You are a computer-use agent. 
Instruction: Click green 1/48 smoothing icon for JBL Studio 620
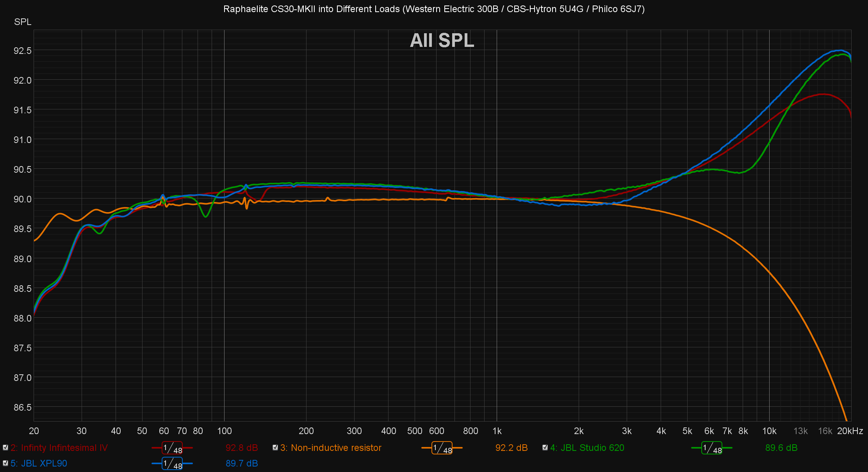click(712, 448)
